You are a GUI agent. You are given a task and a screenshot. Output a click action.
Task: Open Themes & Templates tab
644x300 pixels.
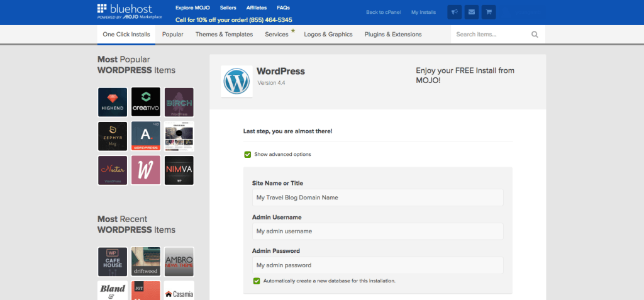pos(225,35)
